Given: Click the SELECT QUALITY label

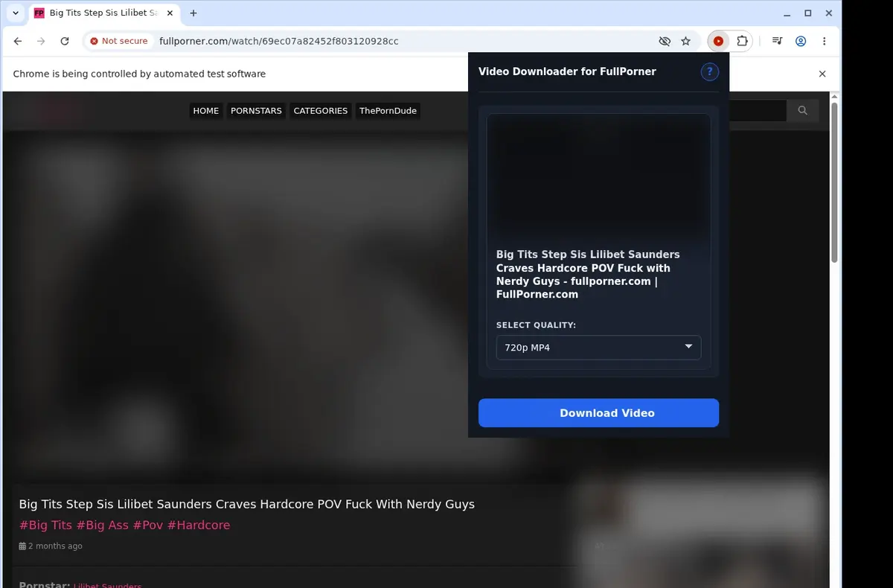Looking at the screenshot, I should [536, 325].
